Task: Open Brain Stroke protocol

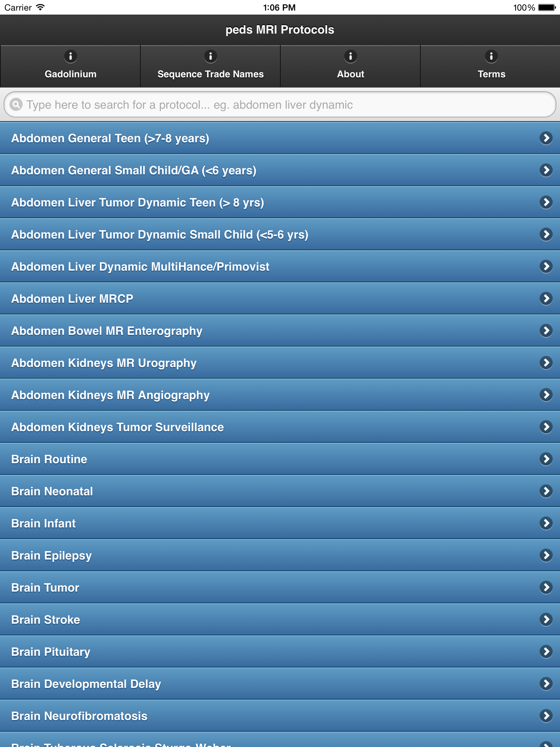Action: coord(280,619)
